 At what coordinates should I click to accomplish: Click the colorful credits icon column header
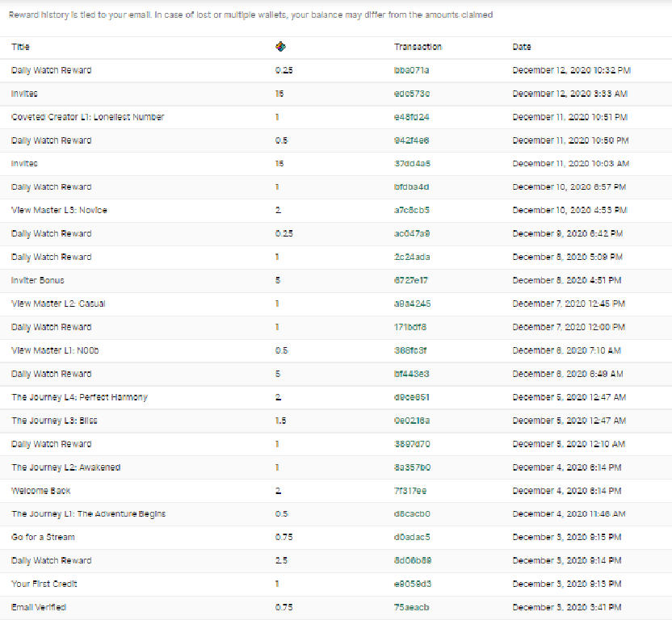tap(280, 47)
